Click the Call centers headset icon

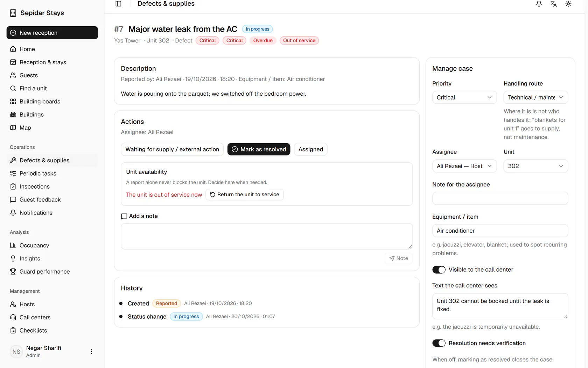[x=13, y=318]
